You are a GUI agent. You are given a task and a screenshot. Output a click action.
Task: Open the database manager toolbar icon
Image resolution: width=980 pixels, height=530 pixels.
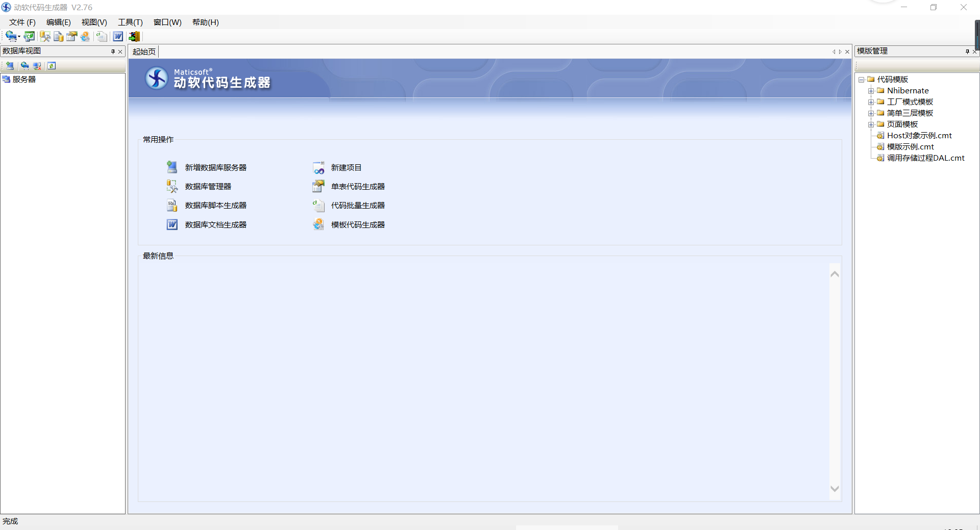tap(45, 36)
